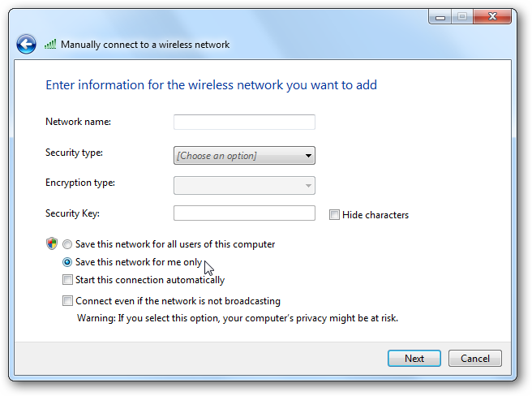Click the wireless signal bars icon
Screen dimensions: 532x396
coord(50,45)
